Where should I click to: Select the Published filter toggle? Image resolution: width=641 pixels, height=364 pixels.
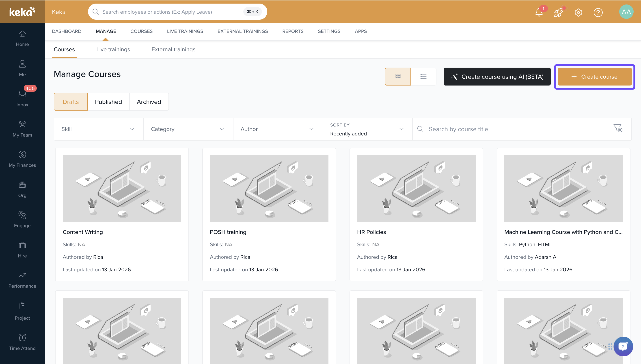pos(108,102)
